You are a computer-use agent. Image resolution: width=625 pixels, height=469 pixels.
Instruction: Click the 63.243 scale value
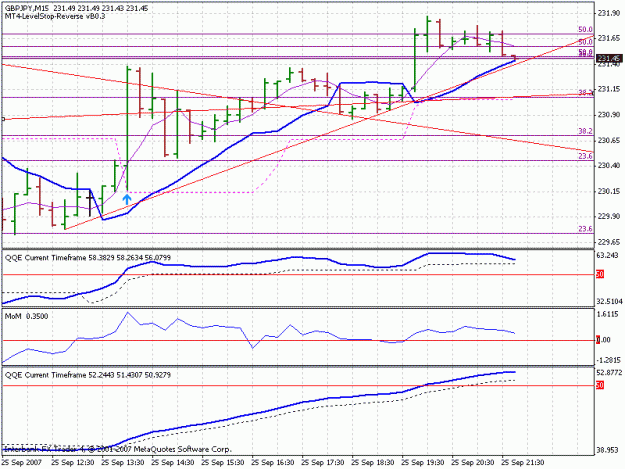pos(609,255)
